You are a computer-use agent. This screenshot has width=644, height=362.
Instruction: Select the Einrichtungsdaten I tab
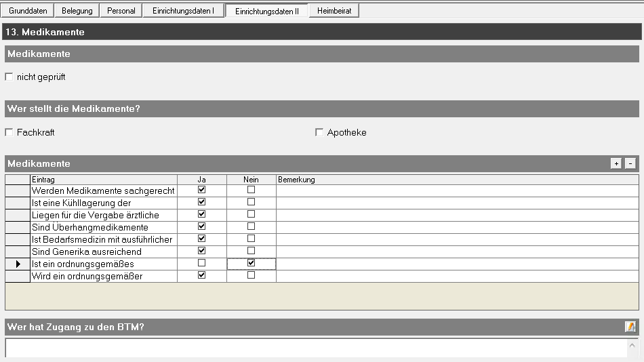pyautogui.click(x=183, y=11)
